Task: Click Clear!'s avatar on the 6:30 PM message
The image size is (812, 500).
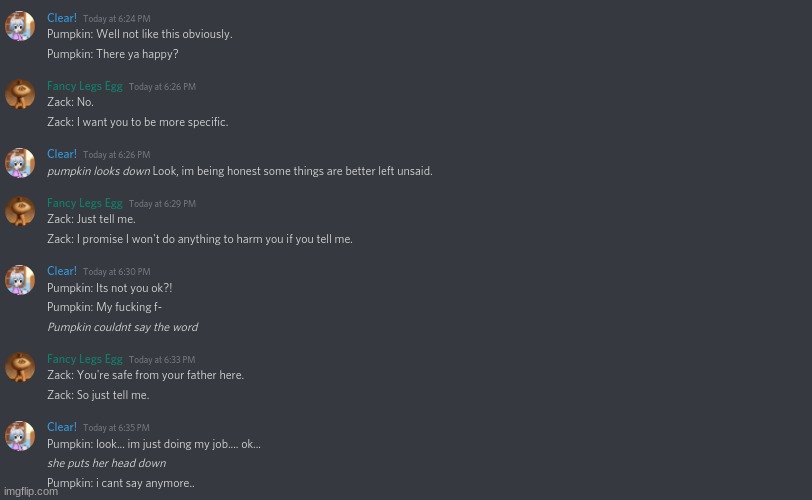Action: pos(20,280)
